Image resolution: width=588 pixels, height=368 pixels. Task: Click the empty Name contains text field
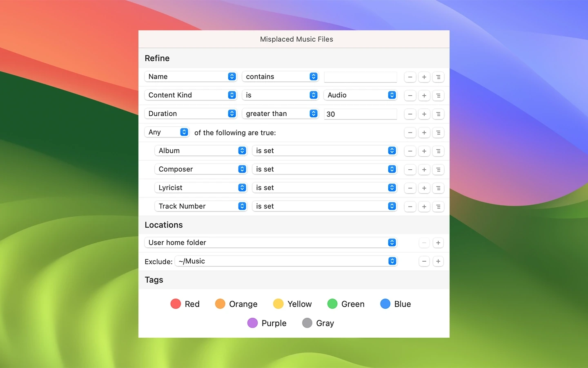tap(360, 77)
